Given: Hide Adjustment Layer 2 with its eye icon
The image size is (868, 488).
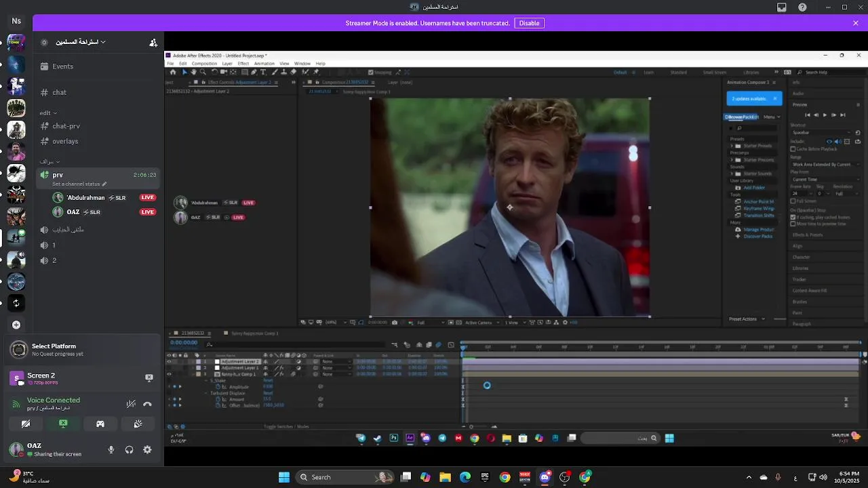Looking at the screenshot, I should pyautogui.click(x=169, y=362).
